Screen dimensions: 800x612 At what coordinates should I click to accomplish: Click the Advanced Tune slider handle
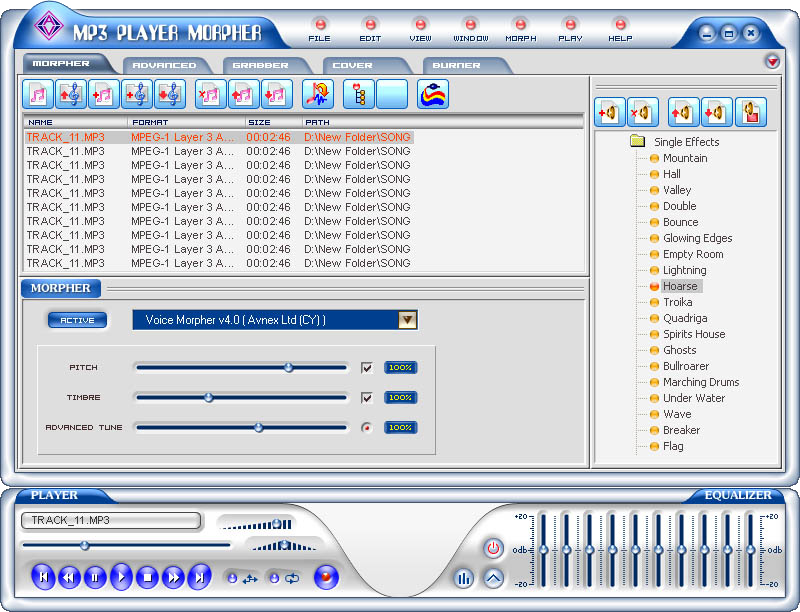[259, 427]
